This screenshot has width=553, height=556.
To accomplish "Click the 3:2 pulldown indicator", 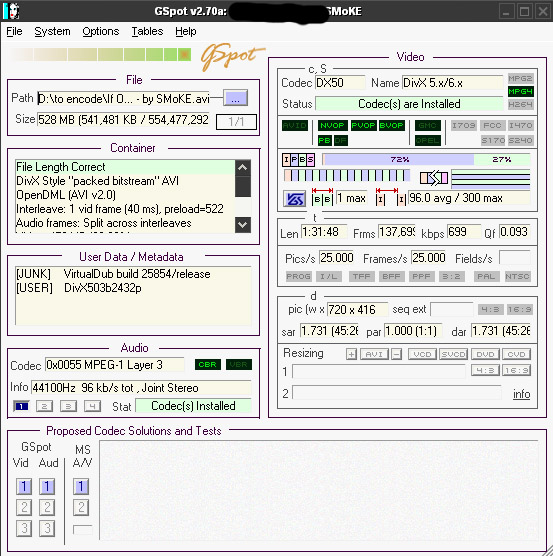I will coord(451,277).
